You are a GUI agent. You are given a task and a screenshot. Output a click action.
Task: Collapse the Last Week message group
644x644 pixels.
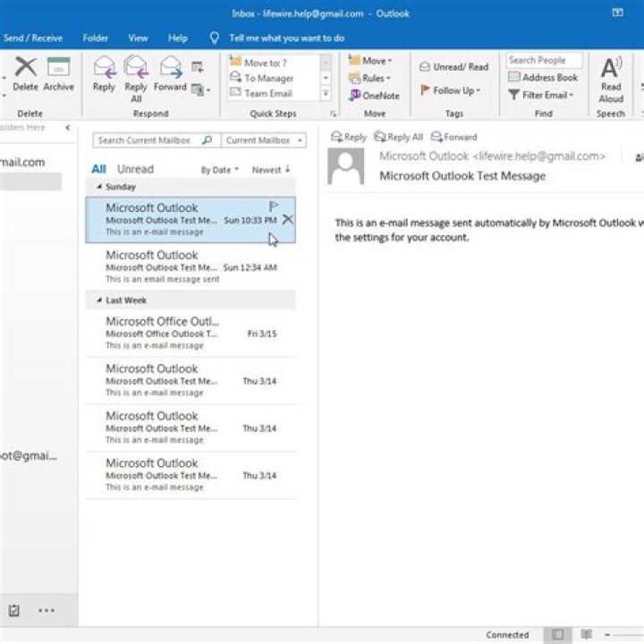(99, 301)
